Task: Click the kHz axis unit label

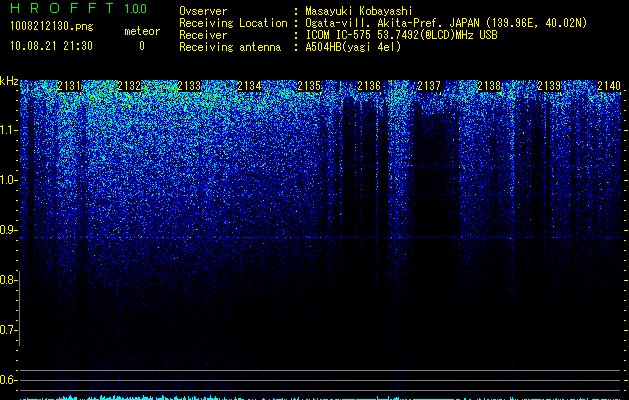Action: [9, 81]
